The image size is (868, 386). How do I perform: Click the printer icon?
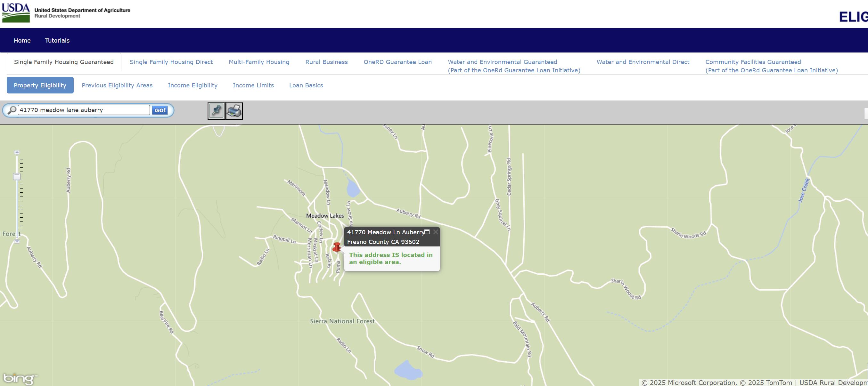[x=234, y=111]
